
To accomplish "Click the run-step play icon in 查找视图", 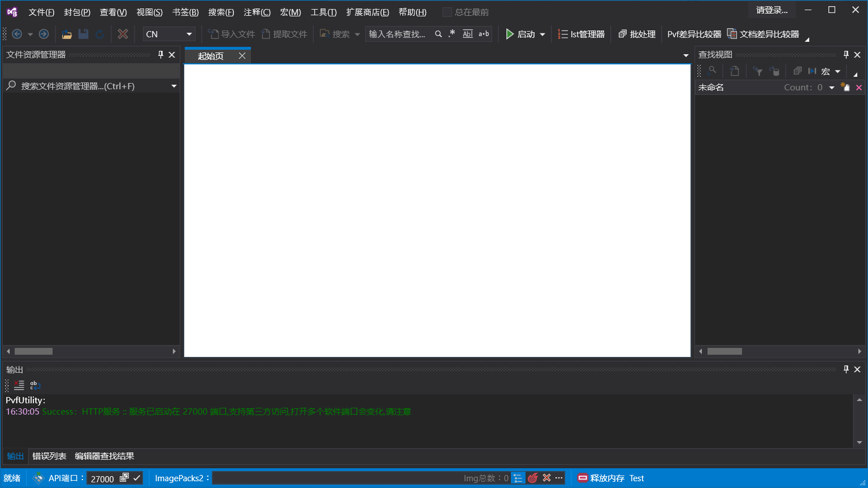I will (812, 71).
